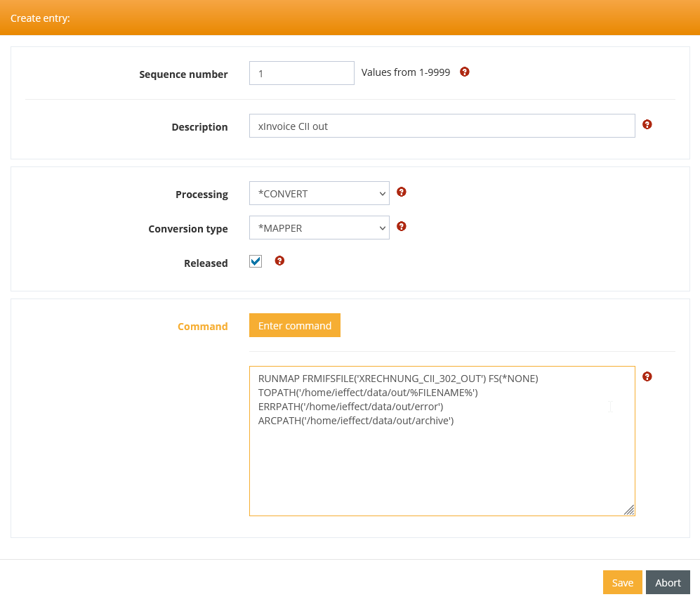Click the Conversion type help icon

[x=402, y=226]
